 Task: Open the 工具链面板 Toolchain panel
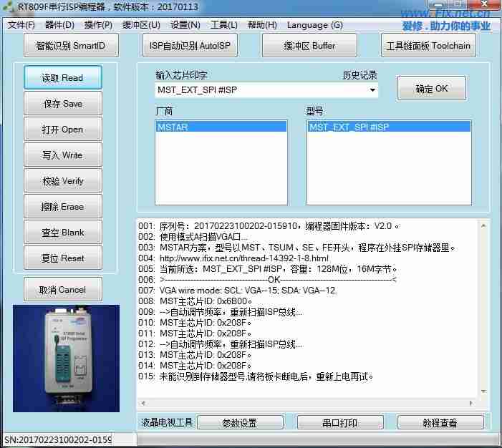click(x=428, y=46)
